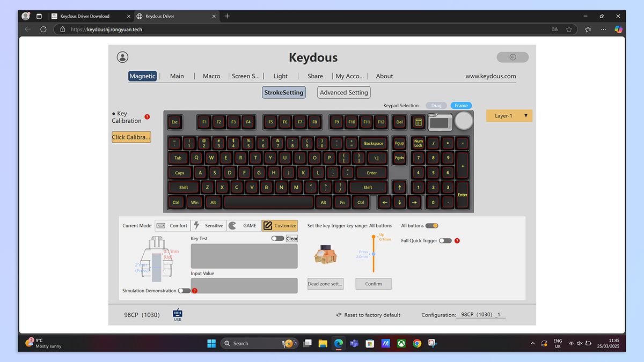Open the Light settings tab
Viewport: 644px width, 362px height.
tap(281, 76)
